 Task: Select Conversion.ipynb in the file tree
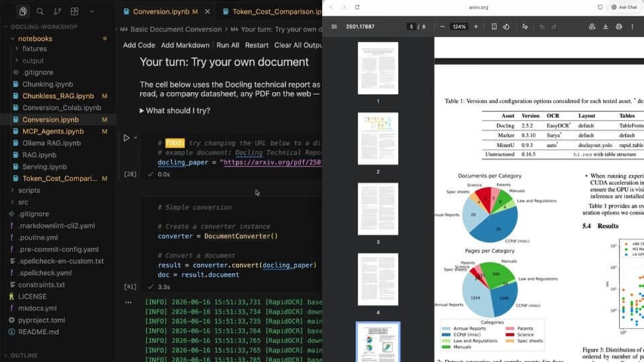[50, 119]
